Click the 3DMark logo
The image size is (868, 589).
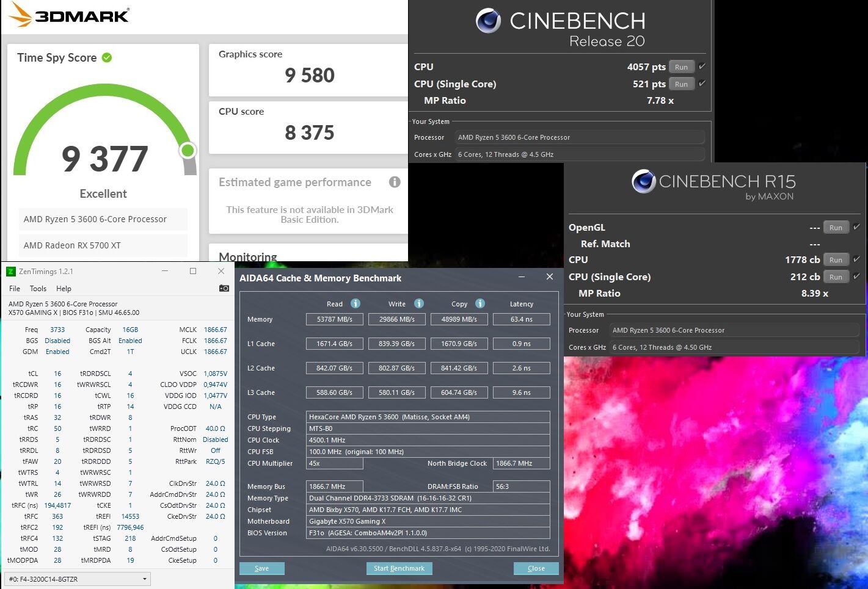click(69, 15)
